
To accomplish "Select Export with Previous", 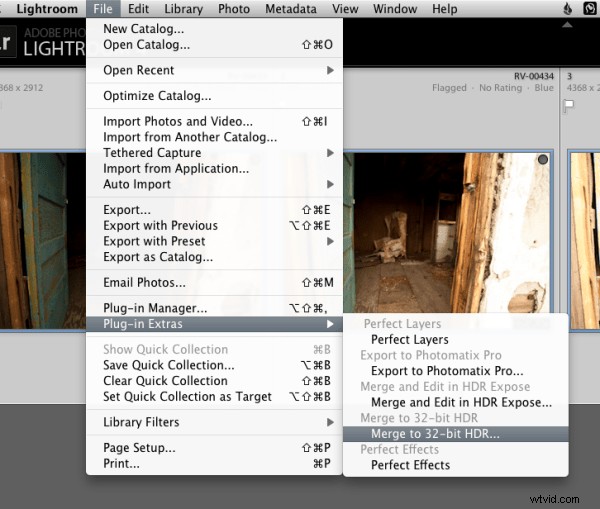I will [214, 225].
